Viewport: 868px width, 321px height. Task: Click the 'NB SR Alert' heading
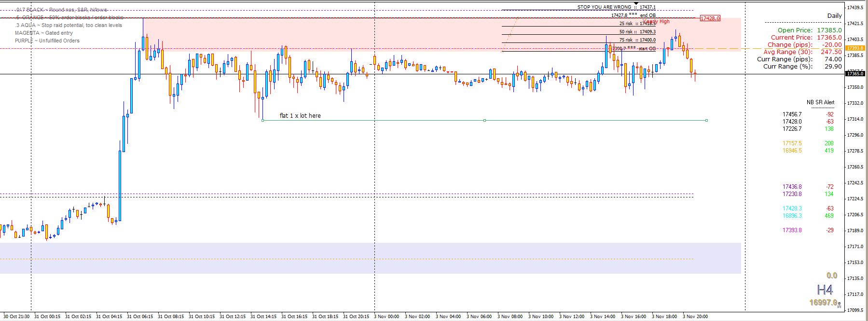coord(821,102)
